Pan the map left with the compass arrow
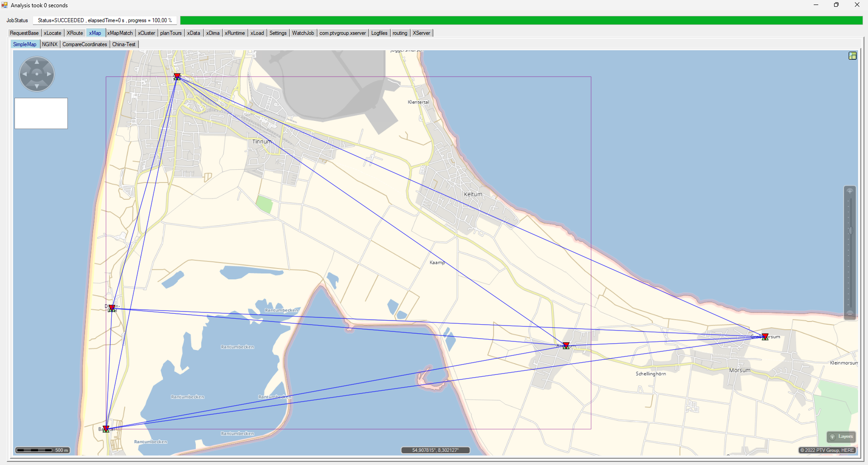This screenshot has width=868, height=465. tap(24, 74)
